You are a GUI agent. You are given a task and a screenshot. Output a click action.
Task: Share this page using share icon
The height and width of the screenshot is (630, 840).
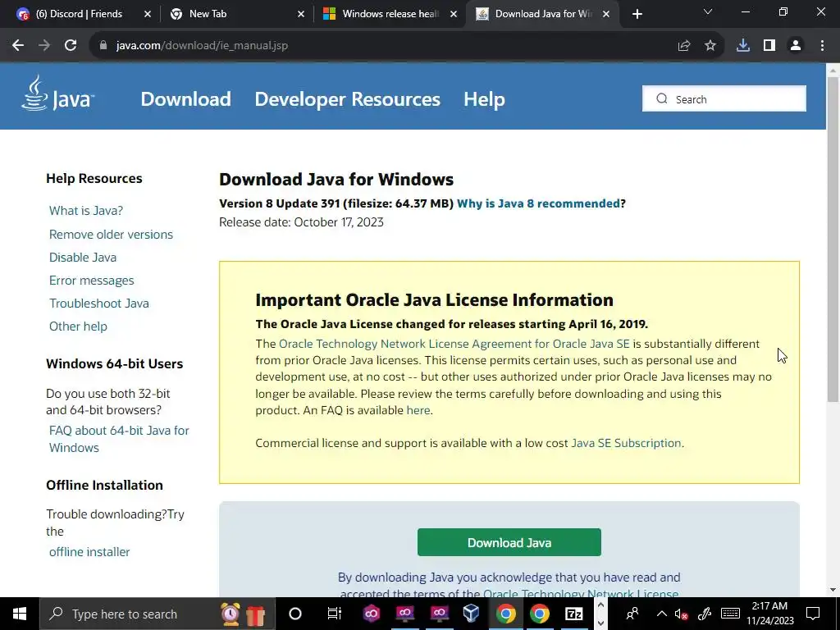[684, 46]
